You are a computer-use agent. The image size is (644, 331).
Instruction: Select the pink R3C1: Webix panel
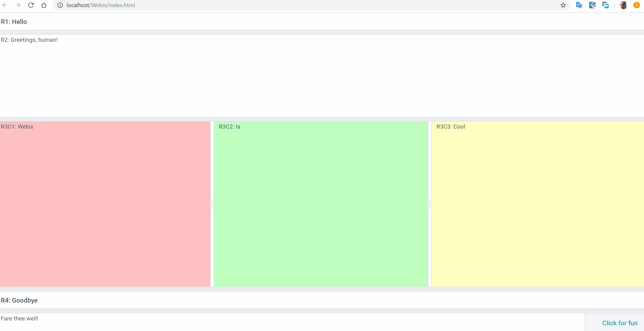pos(105,204)
